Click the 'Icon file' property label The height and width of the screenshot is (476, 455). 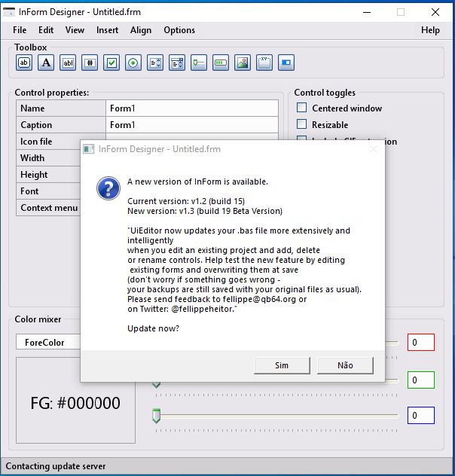coord(36,142)
